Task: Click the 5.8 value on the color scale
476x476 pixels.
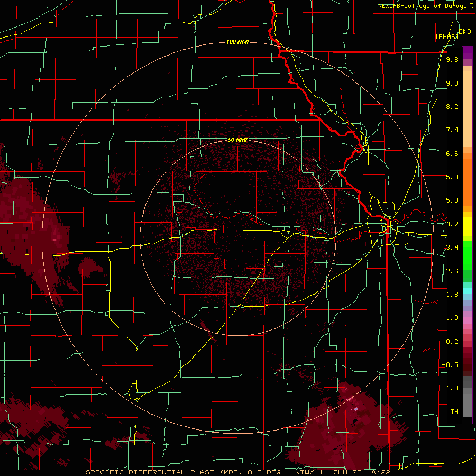Action: click(x=452, y=177)
